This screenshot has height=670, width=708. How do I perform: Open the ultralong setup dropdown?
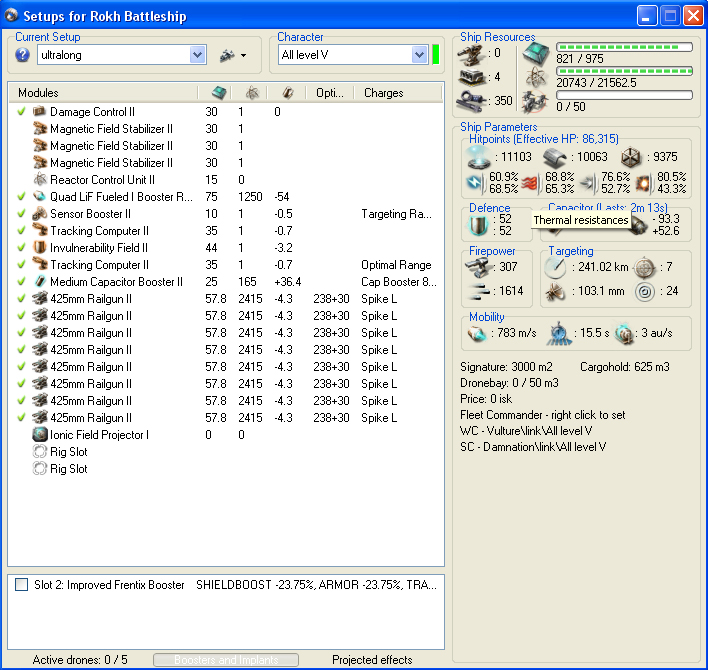[197, 55]
